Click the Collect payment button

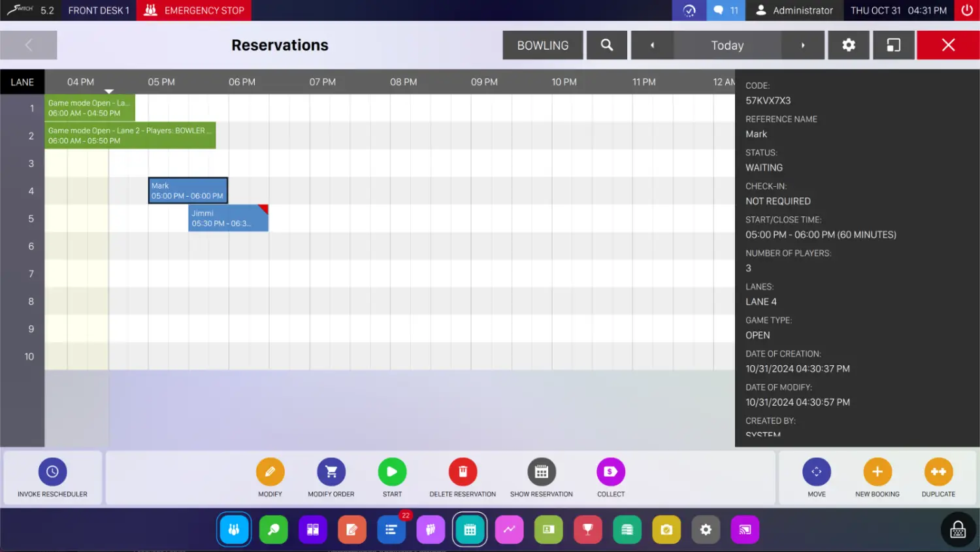tap(611, 478)
